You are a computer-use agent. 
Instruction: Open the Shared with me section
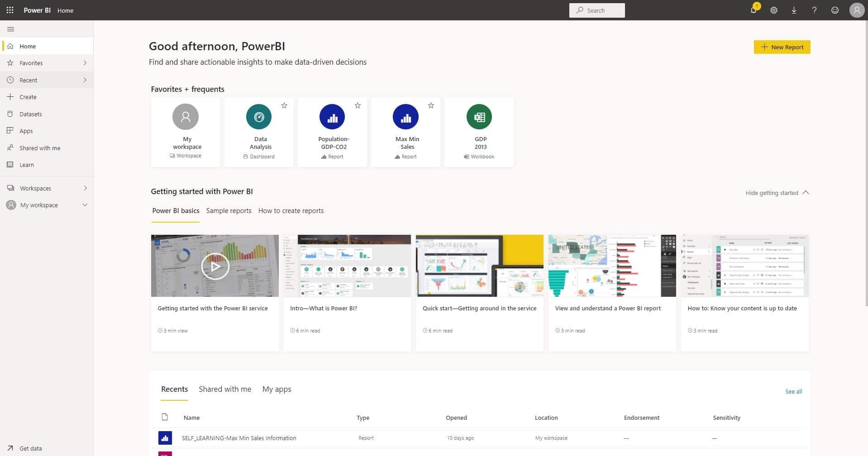pos(39,147)
